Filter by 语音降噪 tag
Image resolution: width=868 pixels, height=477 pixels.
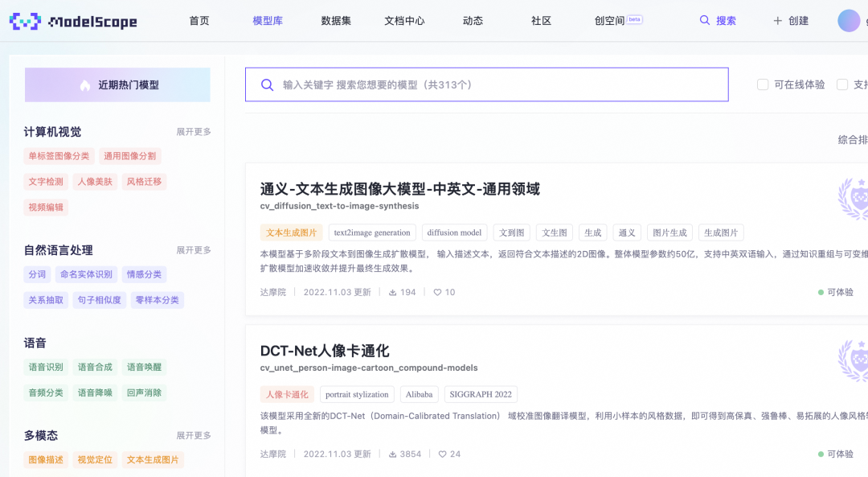coord(95,393)
